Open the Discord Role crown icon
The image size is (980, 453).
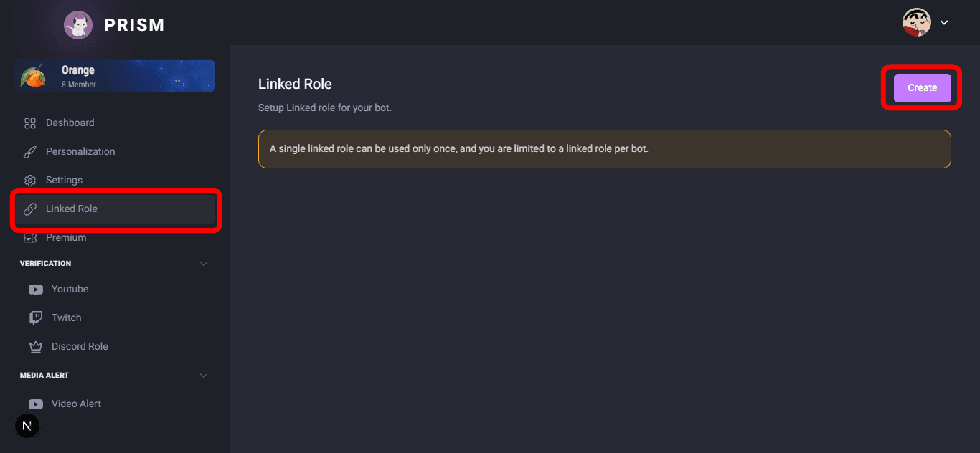click(x=36, y=347)
